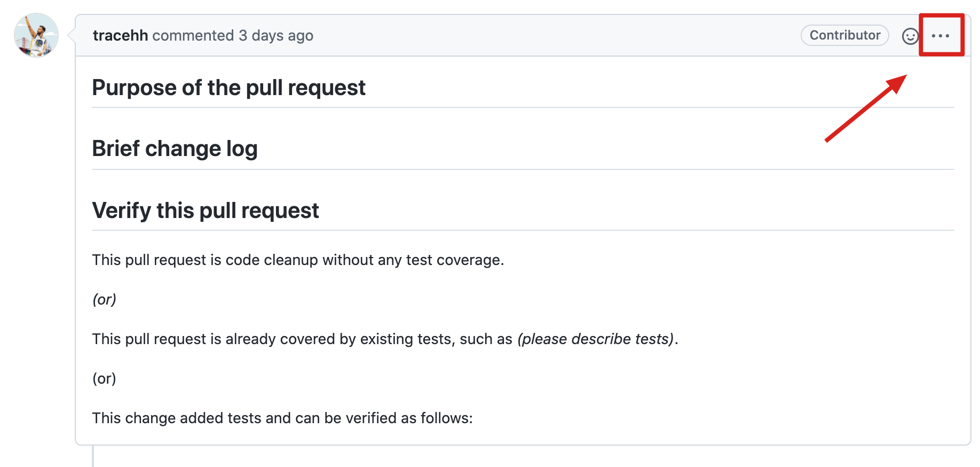
Task: Click the timeline line below the comment box
Action: click(x=93, y=456)
